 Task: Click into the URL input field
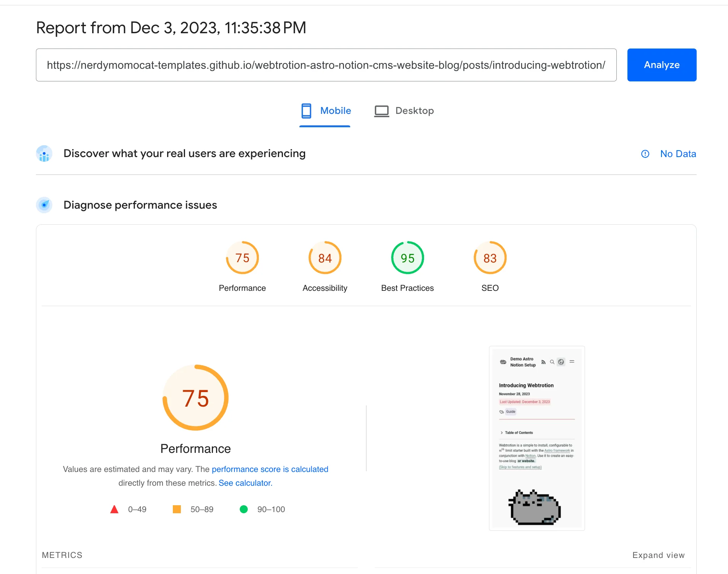pos(326,65)
